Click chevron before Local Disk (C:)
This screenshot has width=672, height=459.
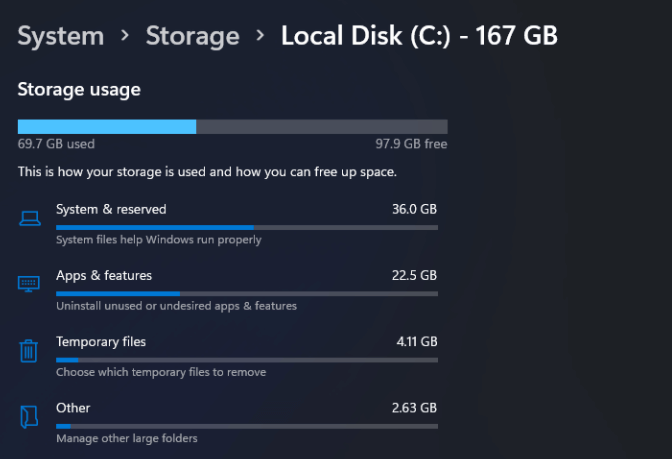point(260,37)
